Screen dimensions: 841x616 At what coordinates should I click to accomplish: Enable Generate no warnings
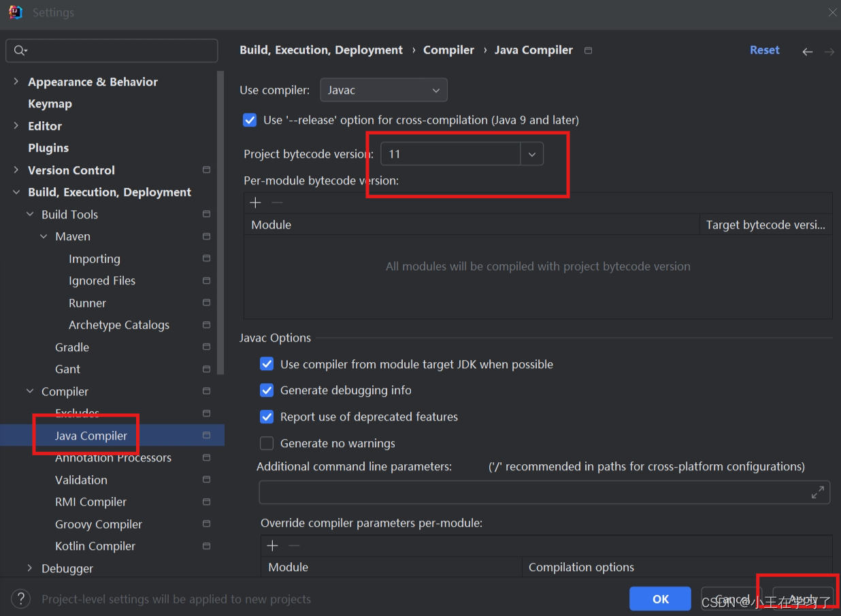267,443
